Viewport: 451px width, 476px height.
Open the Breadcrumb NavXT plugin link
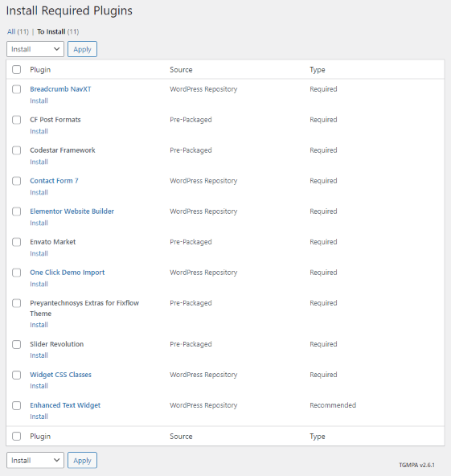pyautogui.click(x=60, y=89)
